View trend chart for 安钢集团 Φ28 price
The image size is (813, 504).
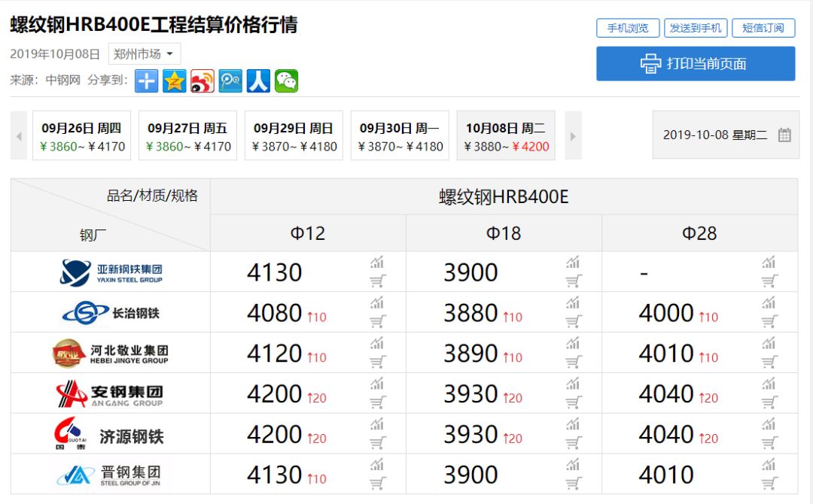[x=769, y=384]
